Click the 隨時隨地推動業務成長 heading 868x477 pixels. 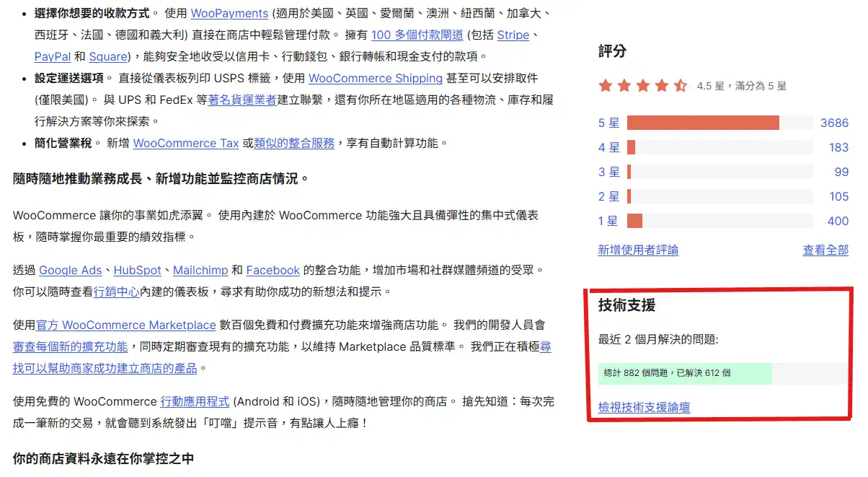161,178
